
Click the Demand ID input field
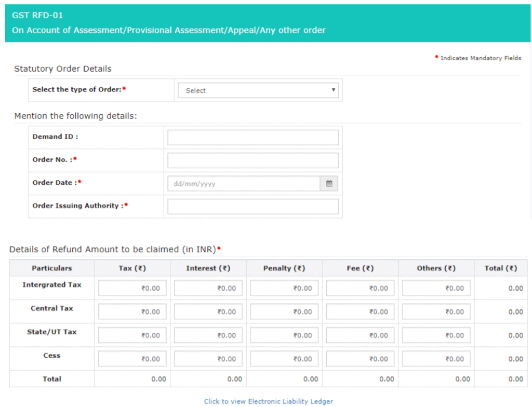tap(252, 138)
